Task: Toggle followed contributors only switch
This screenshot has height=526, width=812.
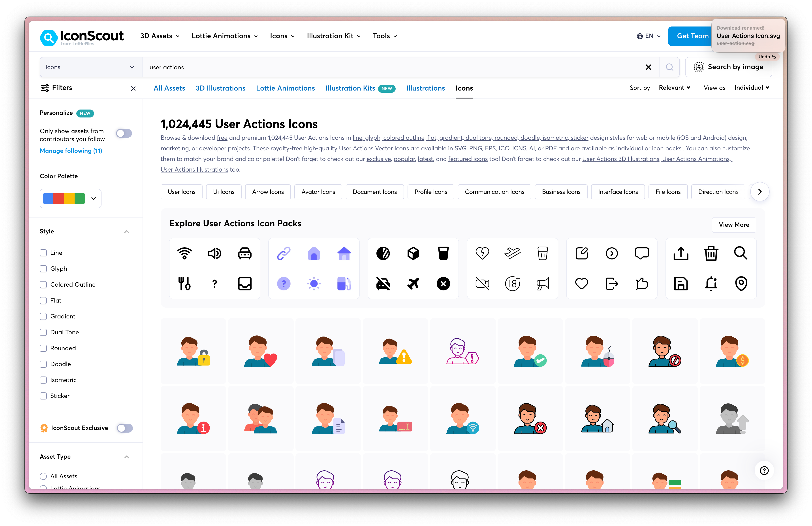Action: click(x=124, y=133)
